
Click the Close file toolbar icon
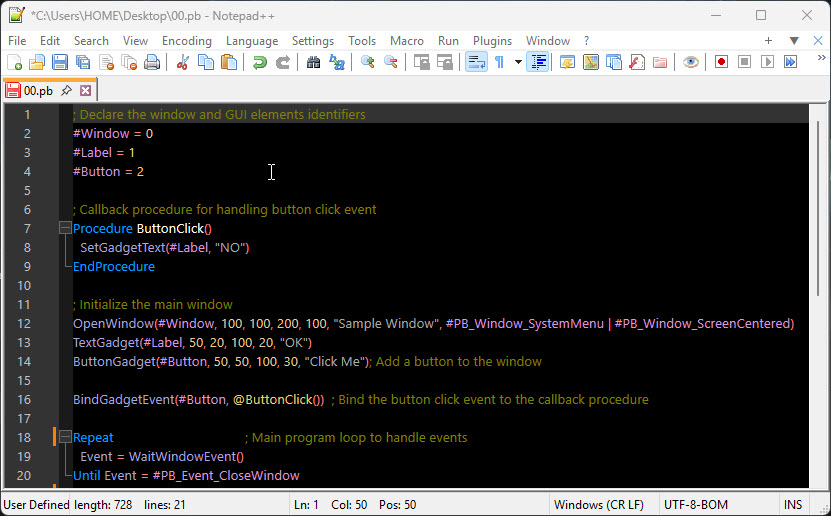coord(107,63)
